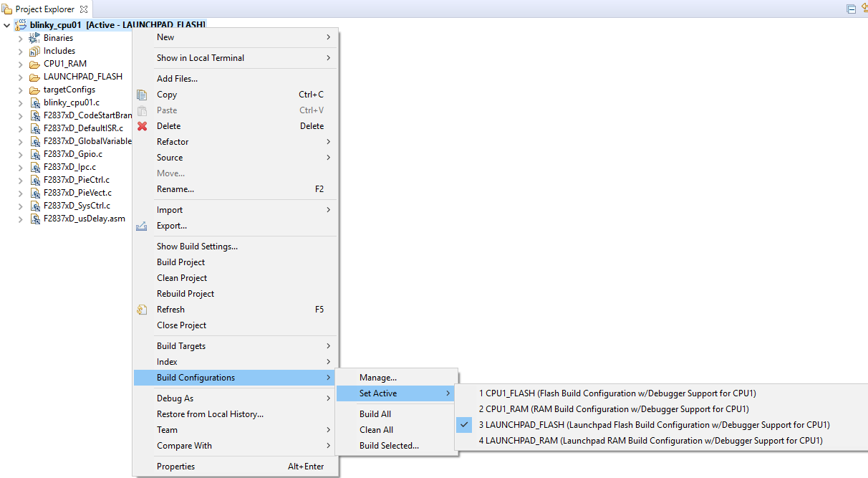Switch to the Project Explorer tab
The height and width of the screenshot is (478, 868).
45,9
